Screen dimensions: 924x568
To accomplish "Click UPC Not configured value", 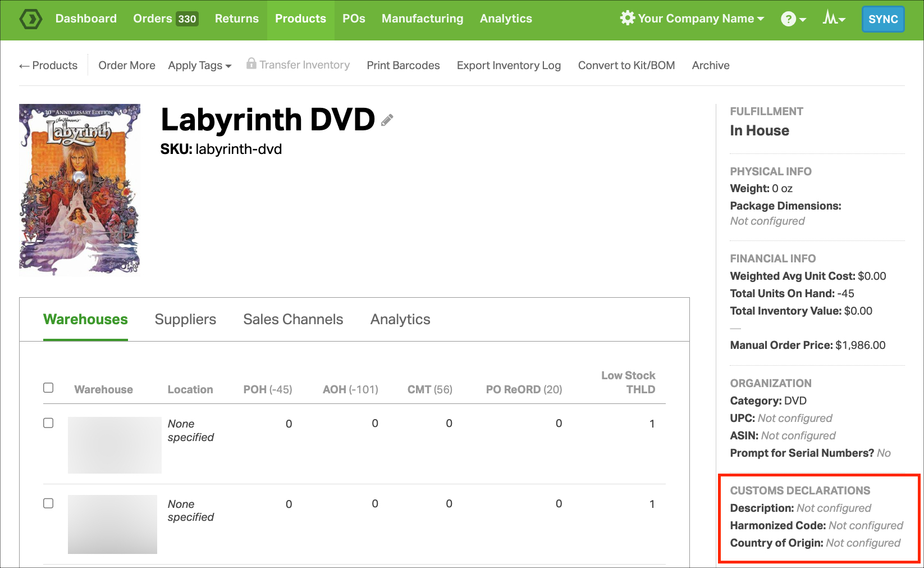I will point(795,418).
